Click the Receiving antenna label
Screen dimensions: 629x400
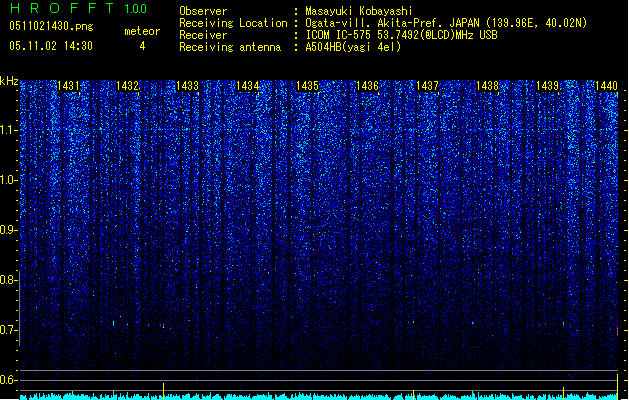[230, 47]
